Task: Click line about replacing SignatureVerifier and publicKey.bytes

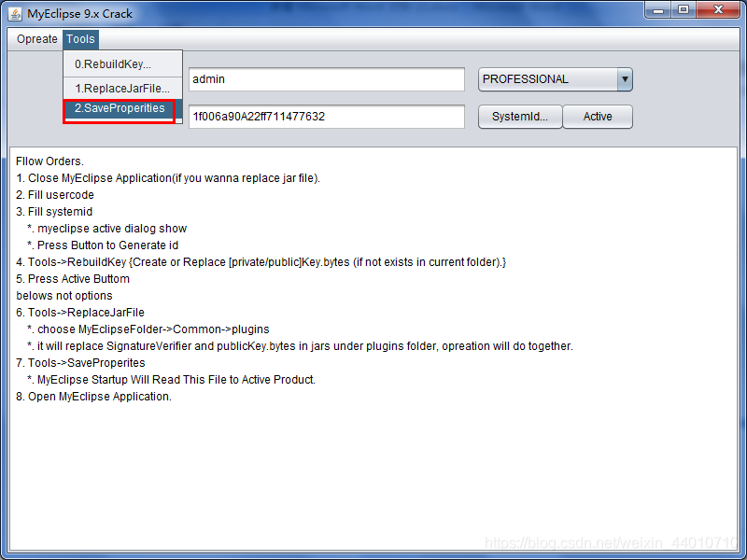Action: click(300, 346)
